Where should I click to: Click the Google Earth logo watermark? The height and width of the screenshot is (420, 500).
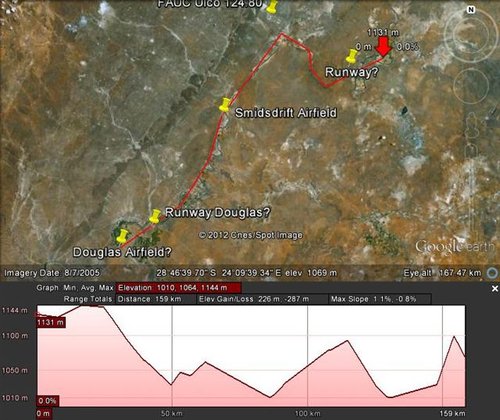454,247
